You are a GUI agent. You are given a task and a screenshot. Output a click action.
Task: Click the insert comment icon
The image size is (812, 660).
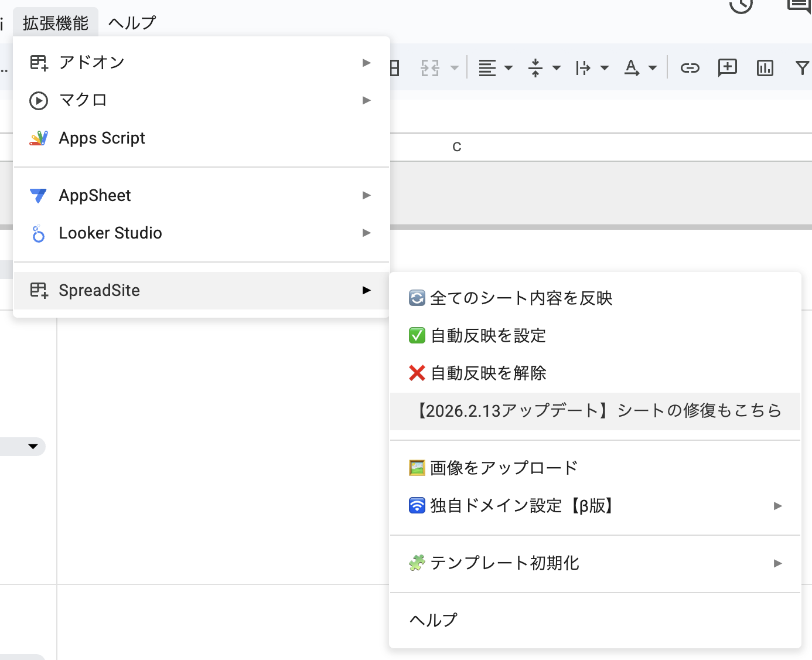727,68
